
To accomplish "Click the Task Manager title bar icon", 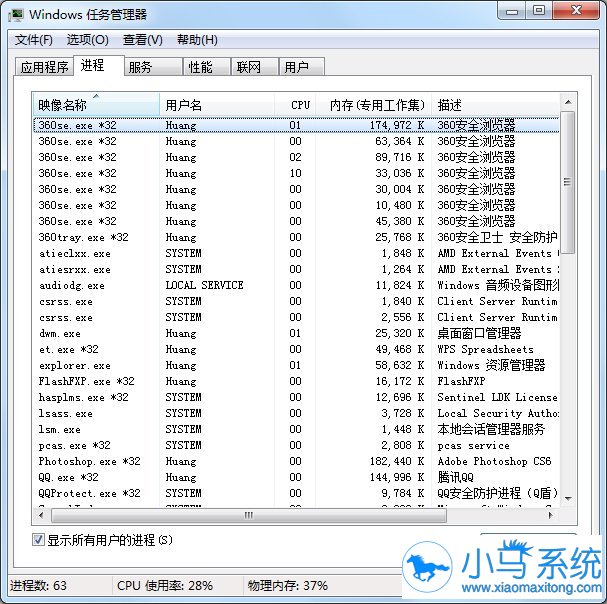I will coord(16,15).
